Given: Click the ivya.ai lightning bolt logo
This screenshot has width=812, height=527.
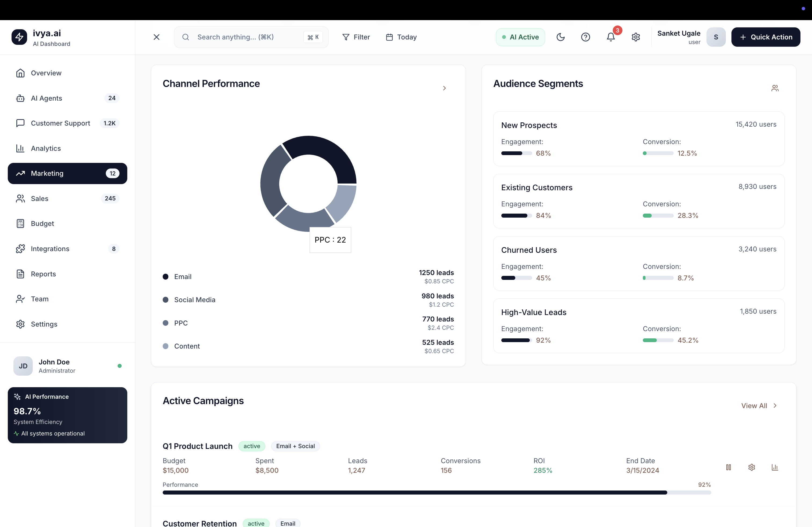Looking at the screenshot, I should coord(19,37).
